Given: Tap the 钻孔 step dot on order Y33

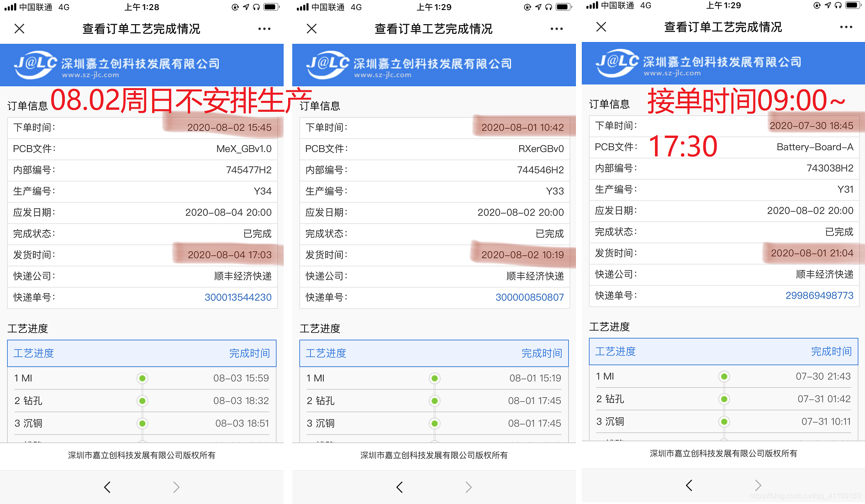Looking at the screenshot, I should coord(434,400).
